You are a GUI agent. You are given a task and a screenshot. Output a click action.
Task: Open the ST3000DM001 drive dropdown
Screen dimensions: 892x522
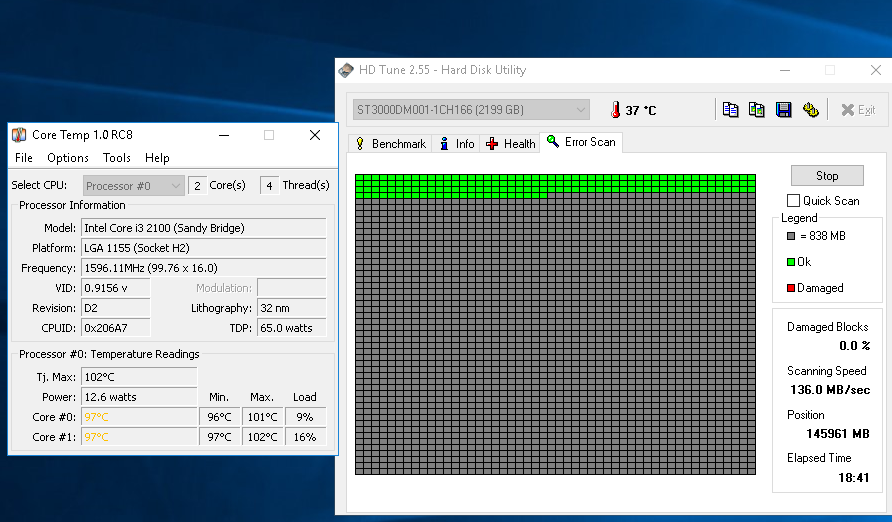(471, 110)
